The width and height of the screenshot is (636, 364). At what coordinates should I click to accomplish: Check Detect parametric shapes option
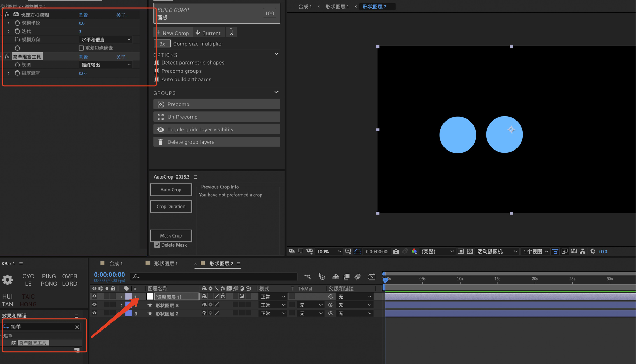pos(157,63)
